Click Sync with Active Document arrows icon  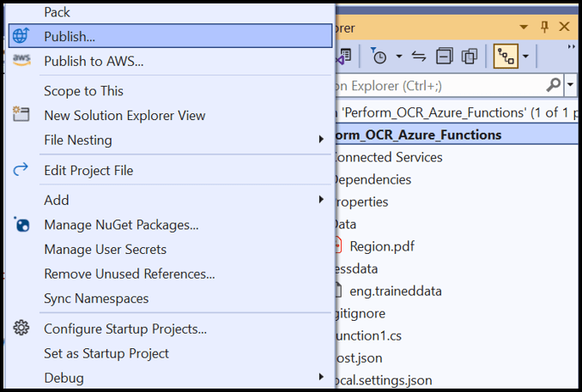tap(419, 57)
